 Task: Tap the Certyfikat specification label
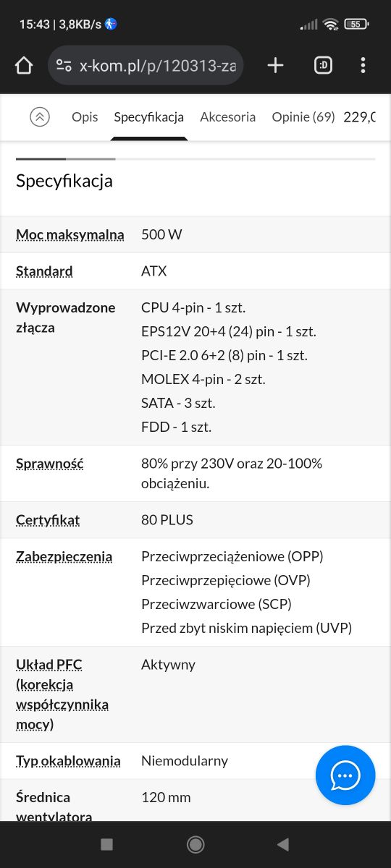[x=48, y=520]
